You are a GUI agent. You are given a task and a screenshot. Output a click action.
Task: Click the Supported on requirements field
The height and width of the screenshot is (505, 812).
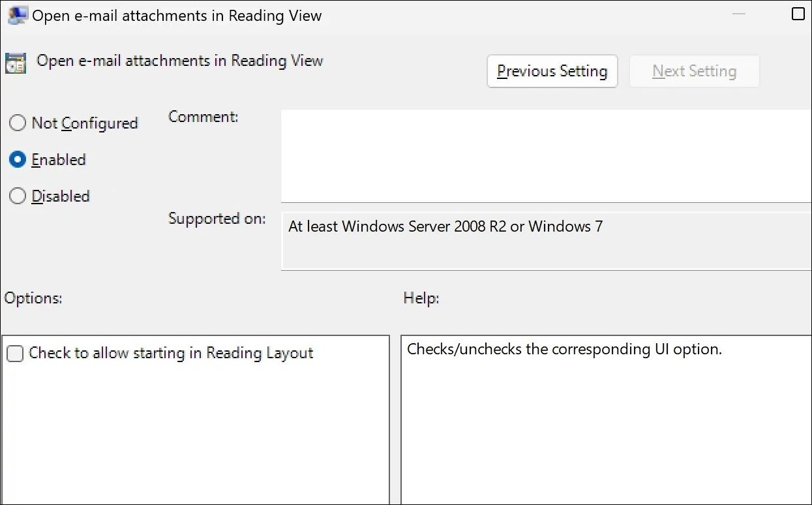(545, 240)
